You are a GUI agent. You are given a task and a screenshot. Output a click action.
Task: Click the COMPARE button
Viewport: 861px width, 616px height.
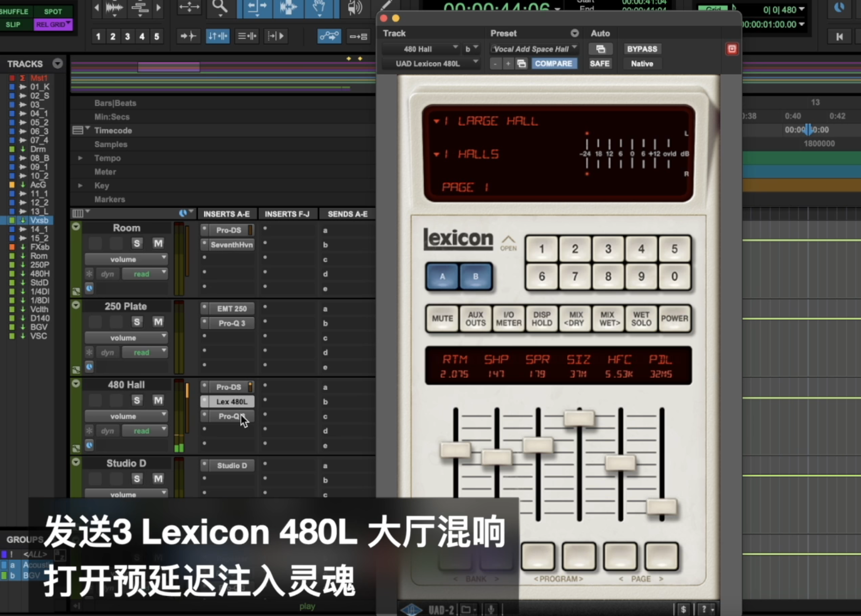pos(553,63)
